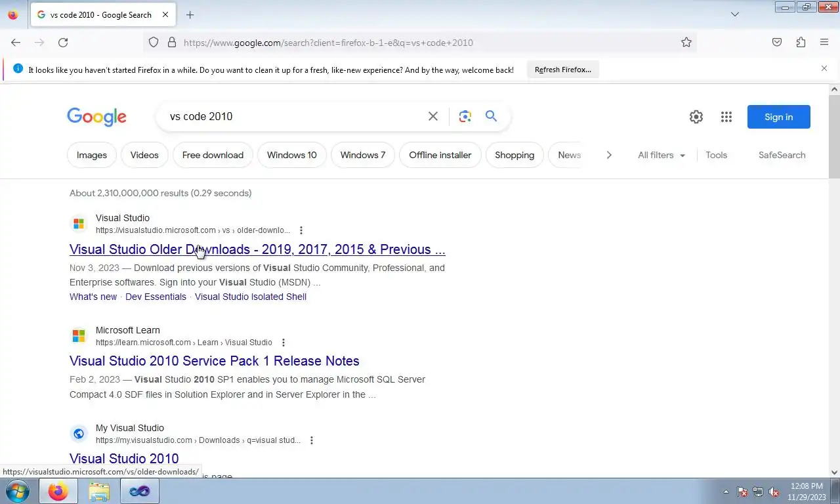Screen dimensions: 840x504
Task: Click the results count text About 2,310,000,000 results
Action: click(161, 193)
